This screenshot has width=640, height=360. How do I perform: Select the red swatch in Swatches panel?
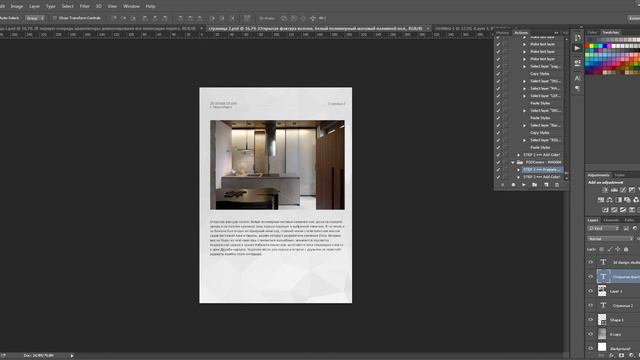[x=587, y=46]
